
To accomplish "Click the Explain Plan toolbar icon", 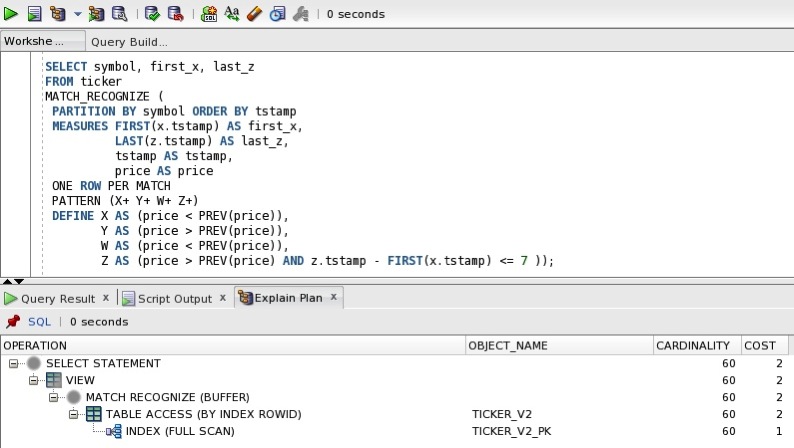I will [x=58, y=14].
